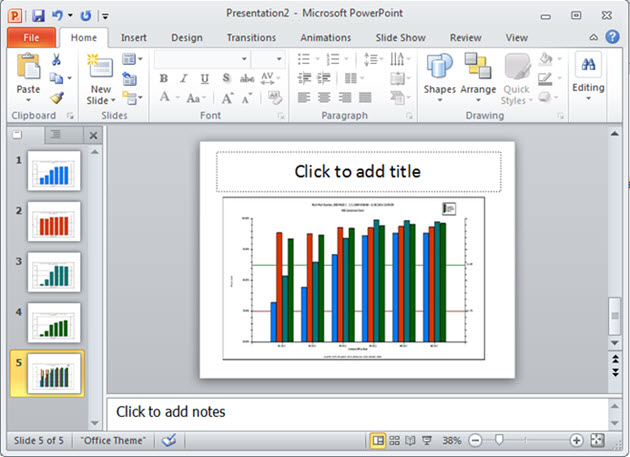The height and width of the screenshot is (457, 630).
Task: Open the Slide Show ribbon tab
Action: pos(399,38)
